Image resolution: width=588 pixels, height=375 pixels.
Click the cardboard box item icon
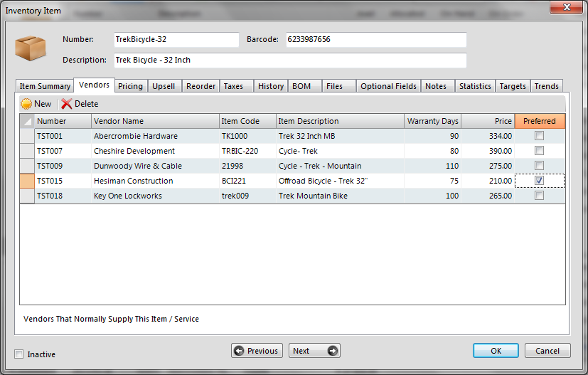click(x=29, y=48)
